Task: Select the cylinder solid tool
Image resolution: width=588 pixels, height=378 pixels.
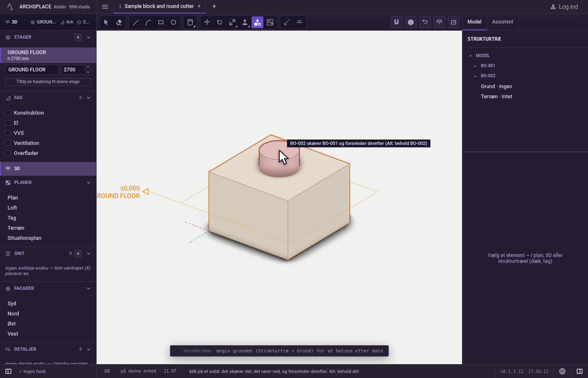Action: click(190, 22)
